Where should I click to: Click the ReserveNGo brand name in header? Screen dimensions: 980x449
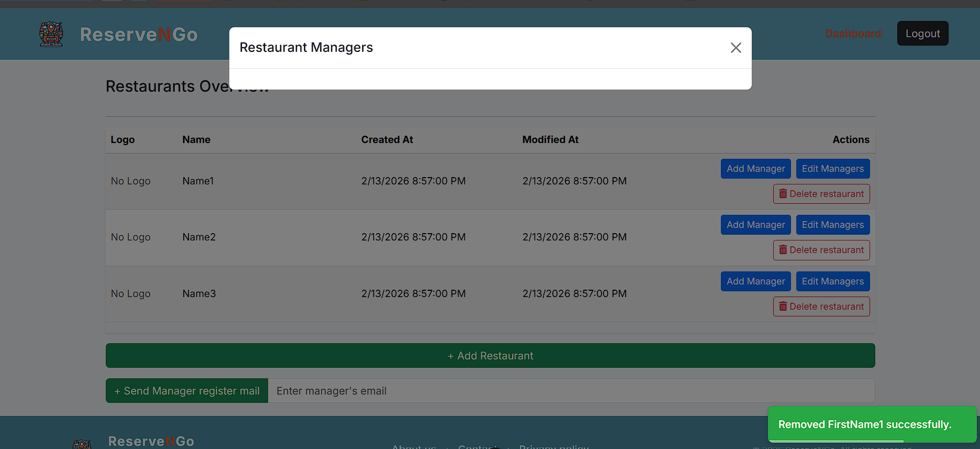(x=139, y=35)
